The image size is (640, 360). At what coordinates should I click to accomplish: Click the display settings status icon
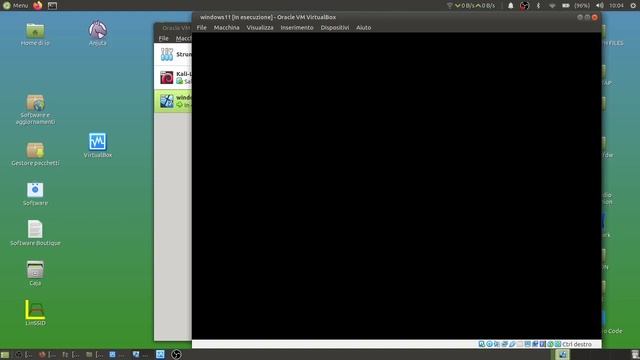pyautogui.click(x=527, y=344)
